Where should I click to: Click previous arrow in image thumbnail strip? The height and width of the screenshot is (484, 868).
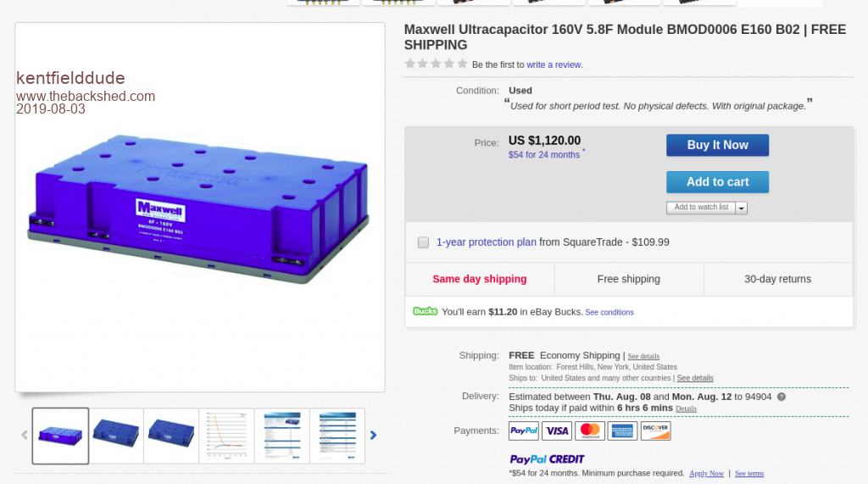[x=25, y=436]
